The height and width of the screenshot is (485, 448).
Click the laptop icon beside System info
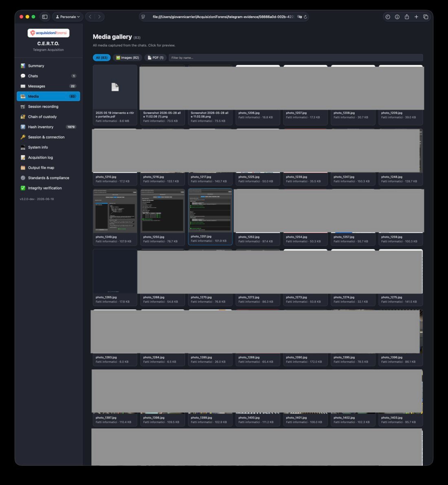[23, 147]
